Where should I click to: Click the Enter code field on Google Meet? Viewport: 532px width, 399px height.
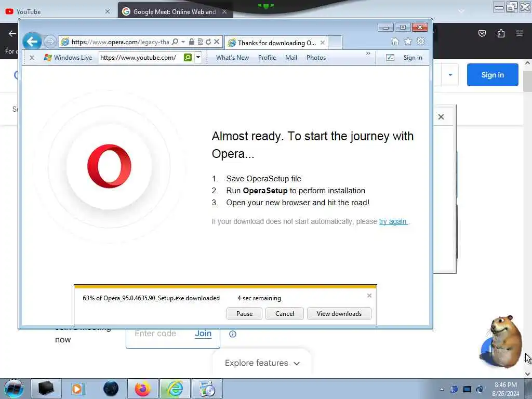tap(155, 334)
